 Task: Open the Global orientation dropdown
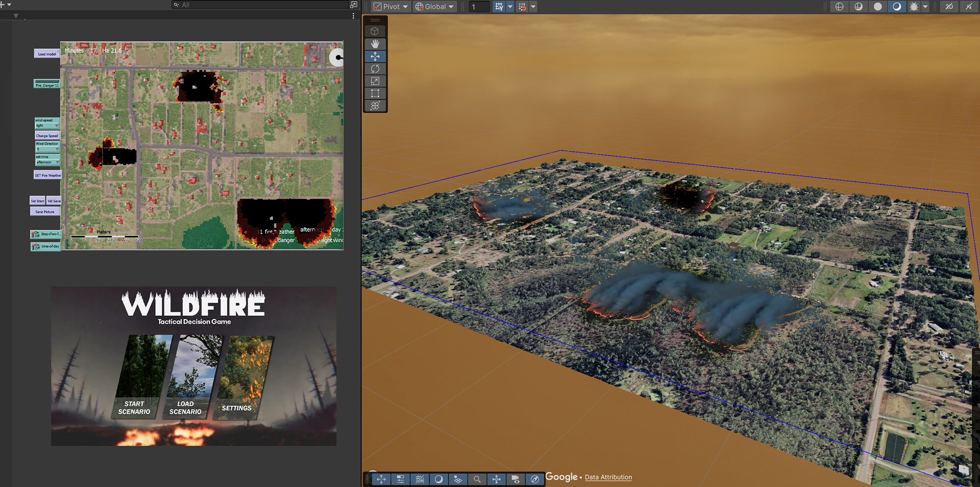[x=434, y=7]
